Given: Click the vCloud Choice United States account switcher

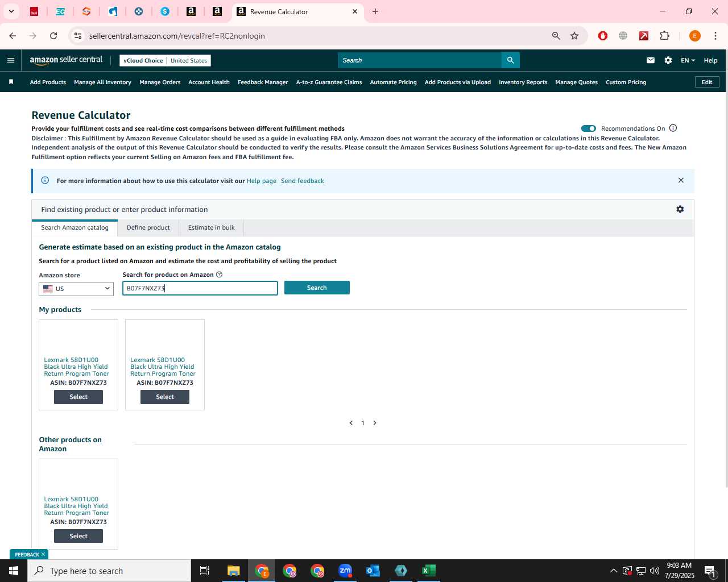Looking at the screenshot, I should (165, 60).
